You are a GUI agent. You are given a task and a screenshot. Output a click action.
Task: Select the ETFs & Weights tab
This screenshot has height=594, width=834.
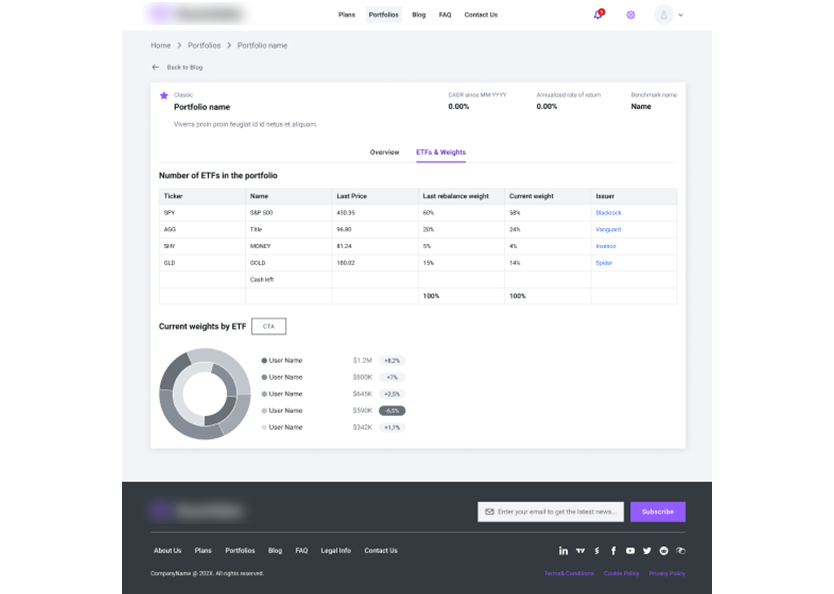[440, 152]
